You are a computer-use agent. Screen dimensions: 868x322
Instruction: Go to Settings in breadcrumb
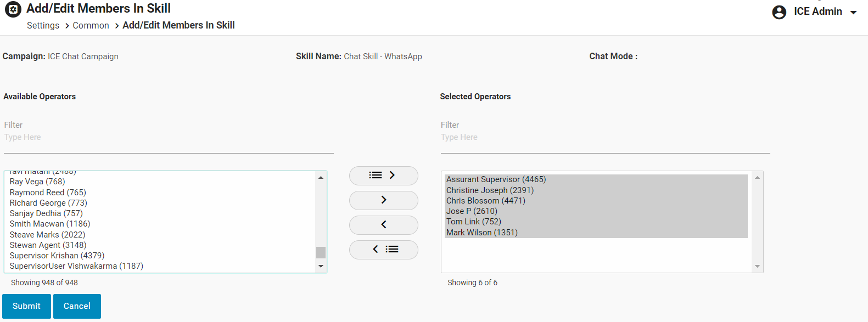pyautogui.click(x=43, y=26)
